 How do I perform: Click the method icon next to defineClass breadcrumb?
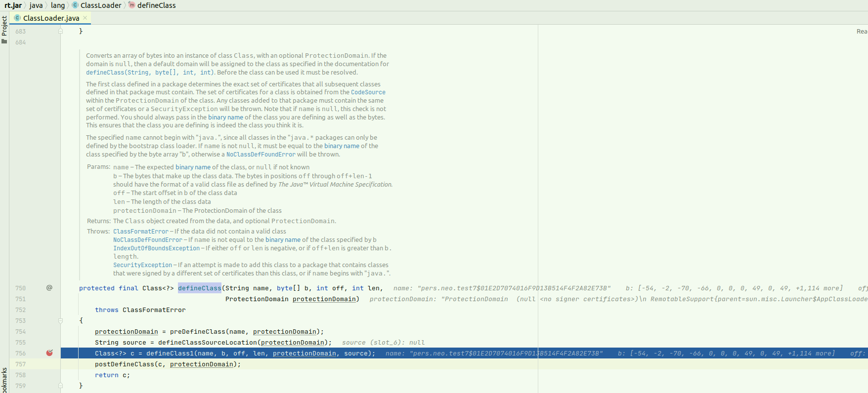pos(132,5)
